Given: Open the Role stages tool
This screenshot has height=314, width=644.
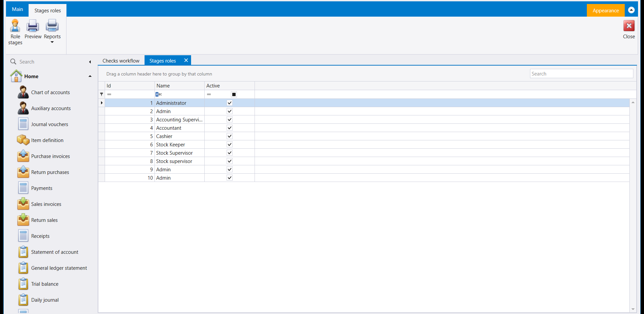Looking at the screenshot, I should pos(15,32).
